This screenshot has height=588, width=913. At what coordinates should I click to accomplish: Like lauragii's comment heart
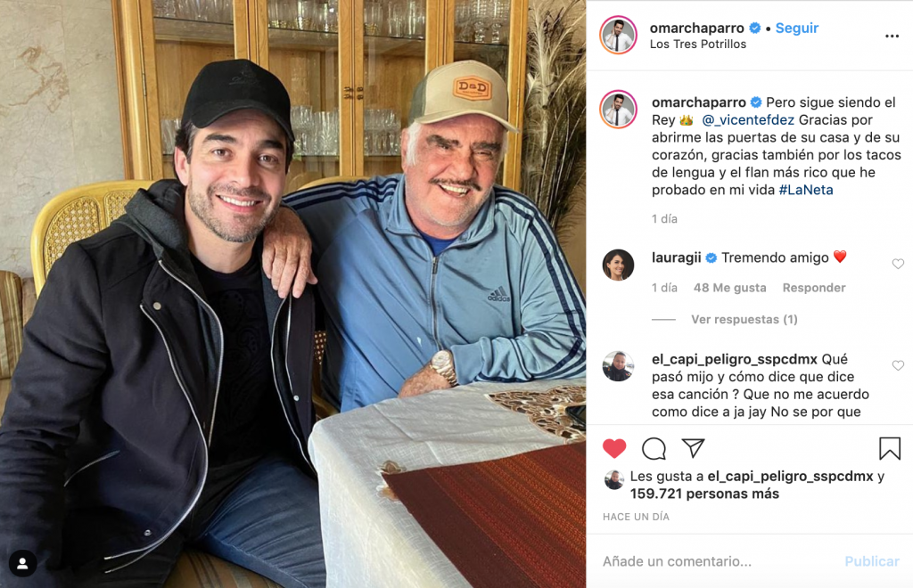(898, 264)
